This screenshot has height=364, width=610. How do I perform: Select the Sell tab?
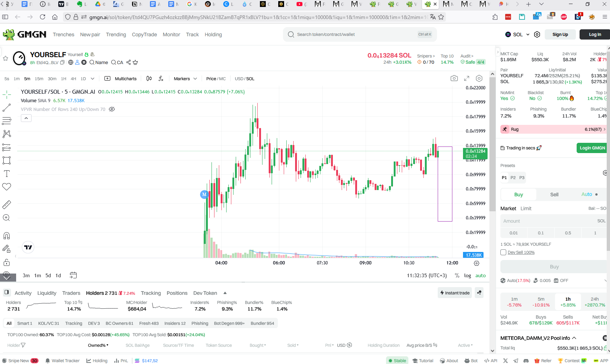[554, 194]
